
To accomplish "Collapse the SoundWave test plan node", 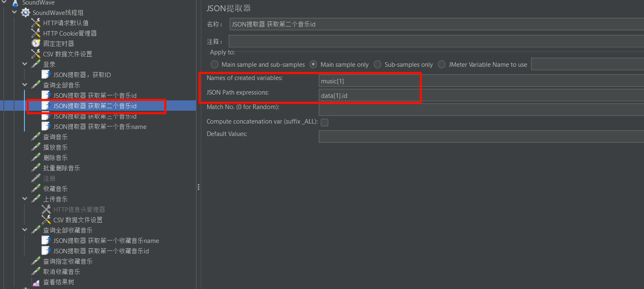I will (x=5, y=2).
